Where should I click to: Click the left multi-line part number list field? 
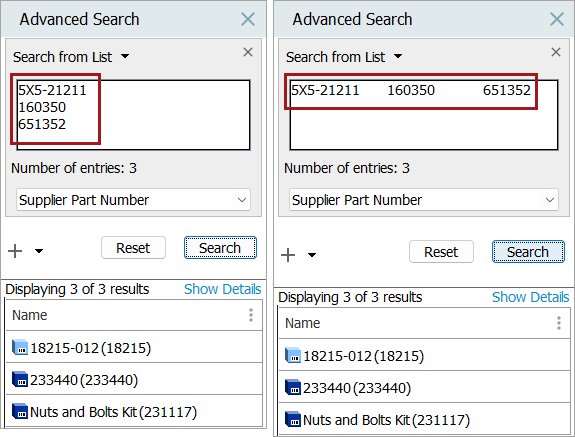coord(133,115)
